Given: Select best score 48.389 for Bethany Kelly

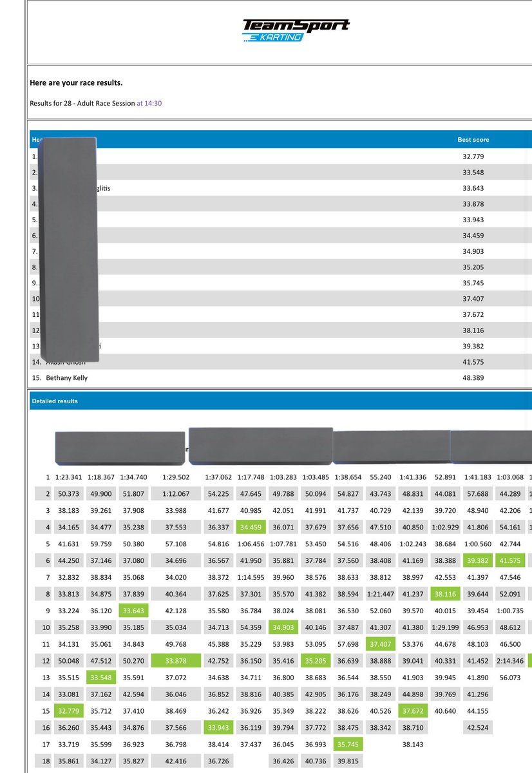Looking at the screenshot, I should [x=473, y=378].
